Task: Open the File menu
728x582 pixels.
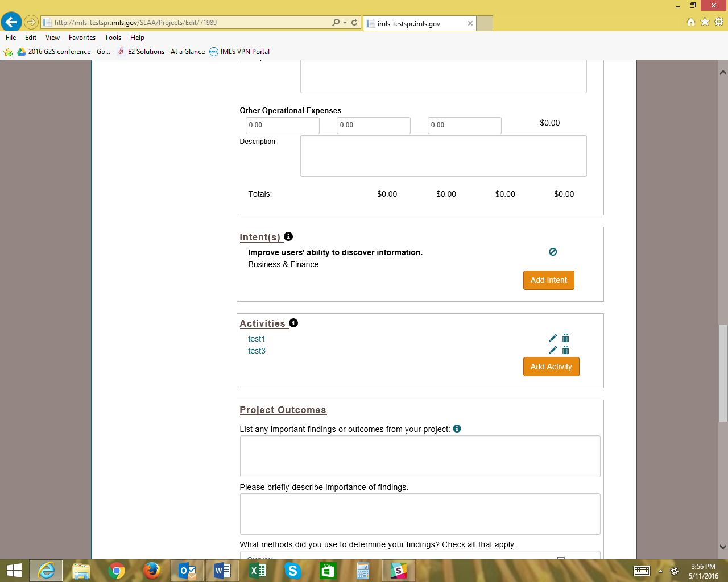Action: click(11, 38)
